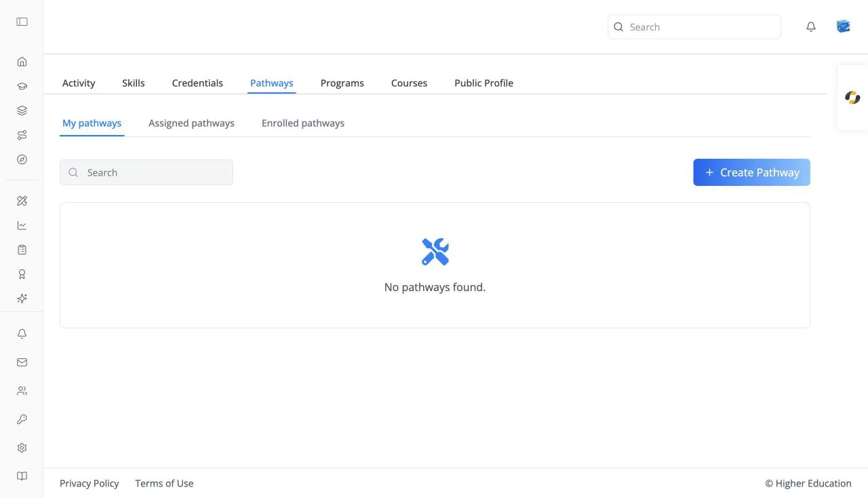Open the people users icon
This screenshot has width=868, height=498.
[22, 391]
